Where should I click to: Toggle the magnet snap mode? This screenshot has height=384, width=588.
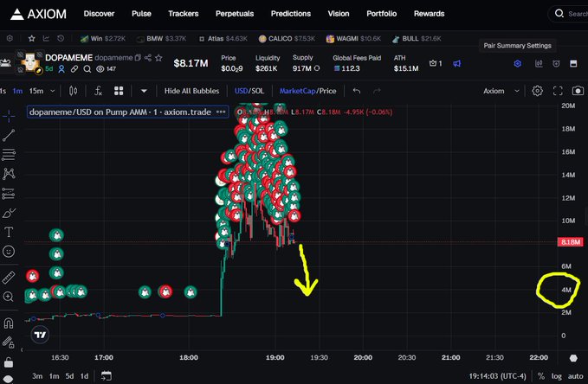tap(9, 323)
